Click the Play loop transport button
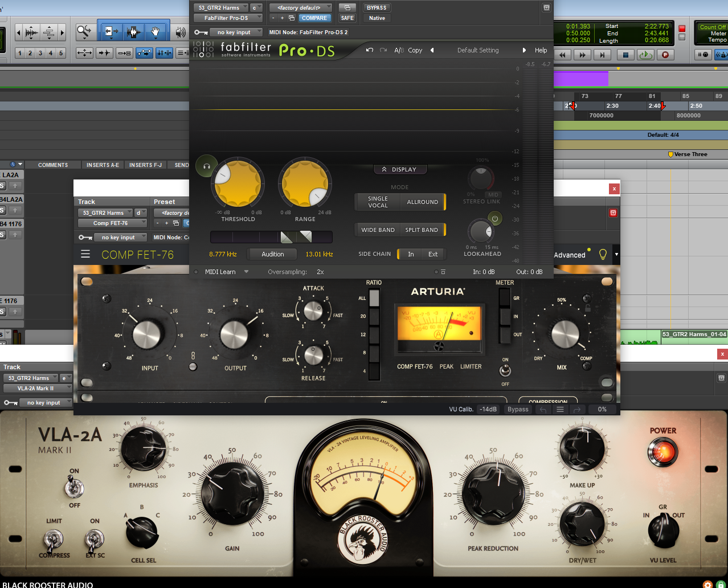 tap(645, 55)
